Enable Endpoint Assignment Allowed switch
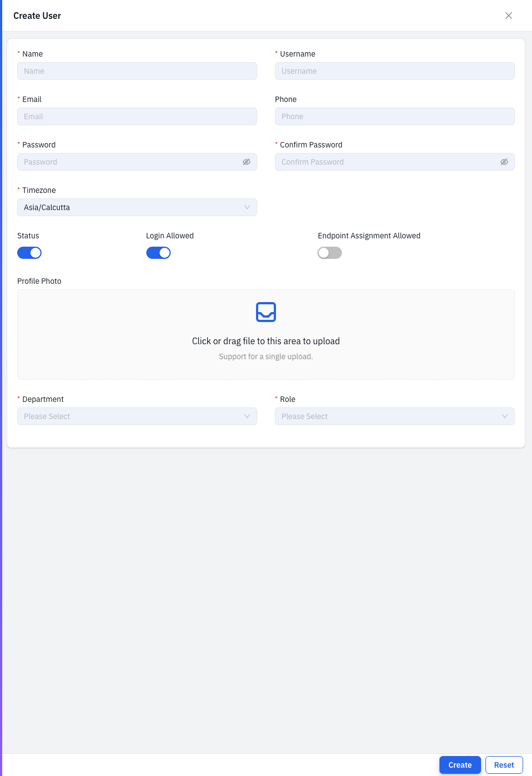This screenshot has height=776, width=532. (x=330, y=253)
